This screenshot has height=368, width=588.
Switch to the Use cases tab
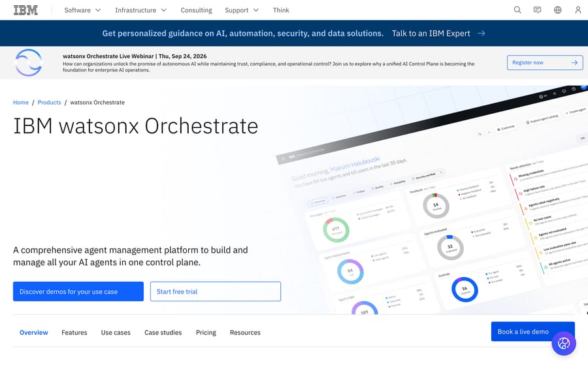click(x=116, y=332)
